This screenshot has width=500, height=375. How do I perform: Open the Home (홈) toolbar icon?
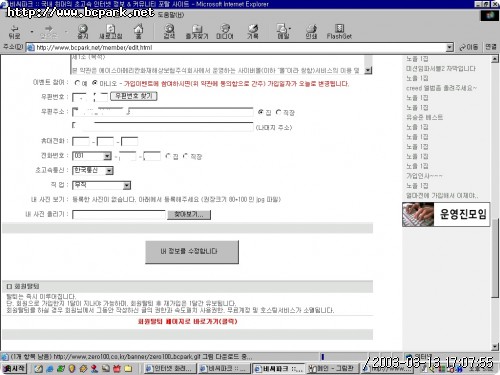pos(139,32)
